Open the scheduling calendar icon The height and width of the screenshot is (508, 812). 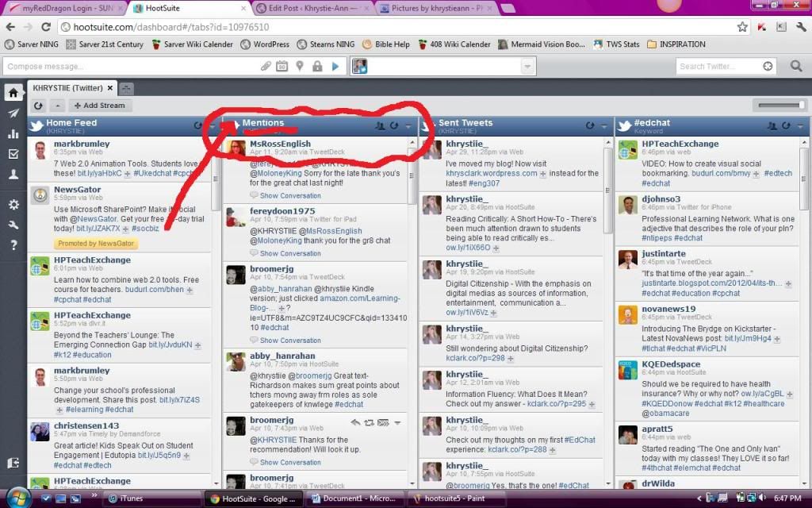coord(282,67)
